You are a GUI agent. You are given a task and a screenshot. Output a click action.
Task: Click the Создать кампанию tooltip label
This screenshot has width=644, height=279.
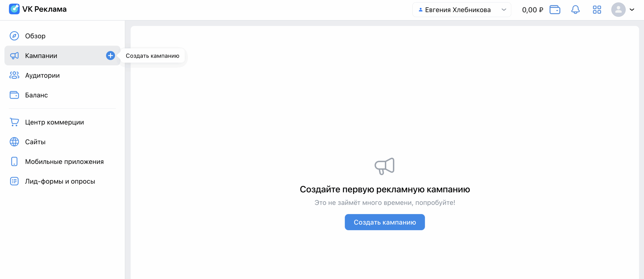[152, 56]
